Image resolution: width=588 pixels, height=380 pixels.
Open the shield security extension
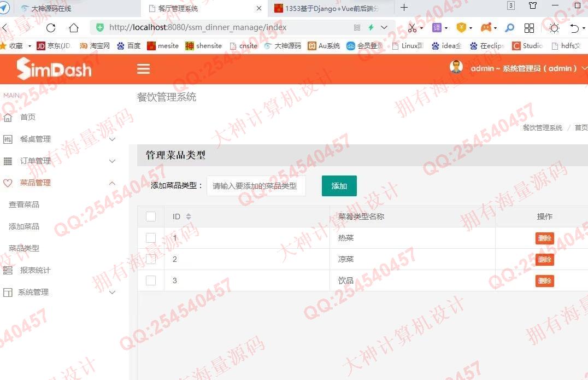click(461, 27)
